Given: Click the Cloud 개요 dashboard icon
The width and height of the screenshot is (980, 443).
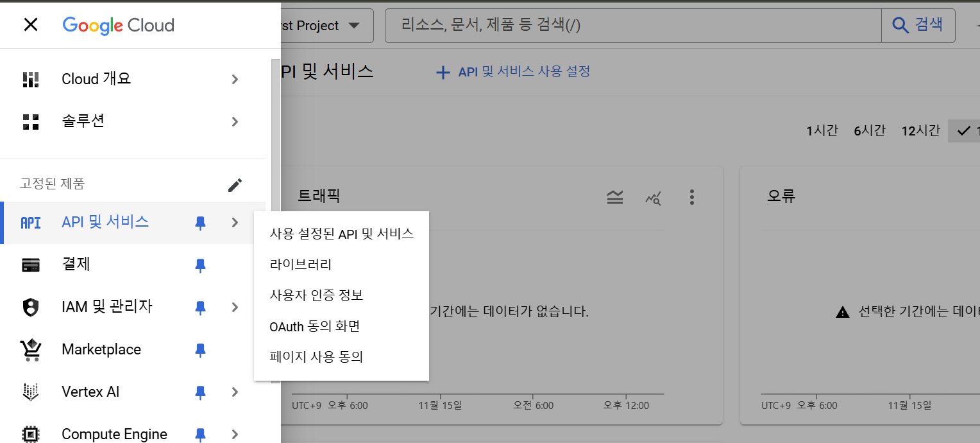Looking at the screenshot, I should [31, 79].
